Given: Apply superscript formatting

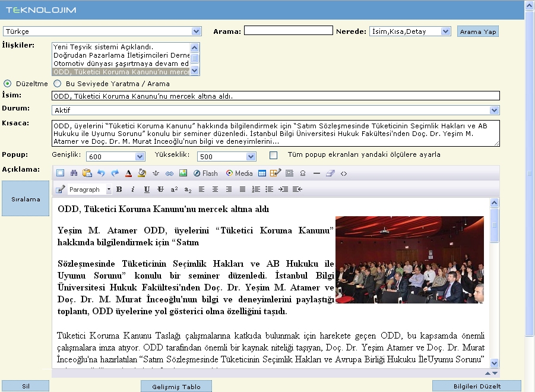Looking at the screenshot, I should (x=174, y=189).
